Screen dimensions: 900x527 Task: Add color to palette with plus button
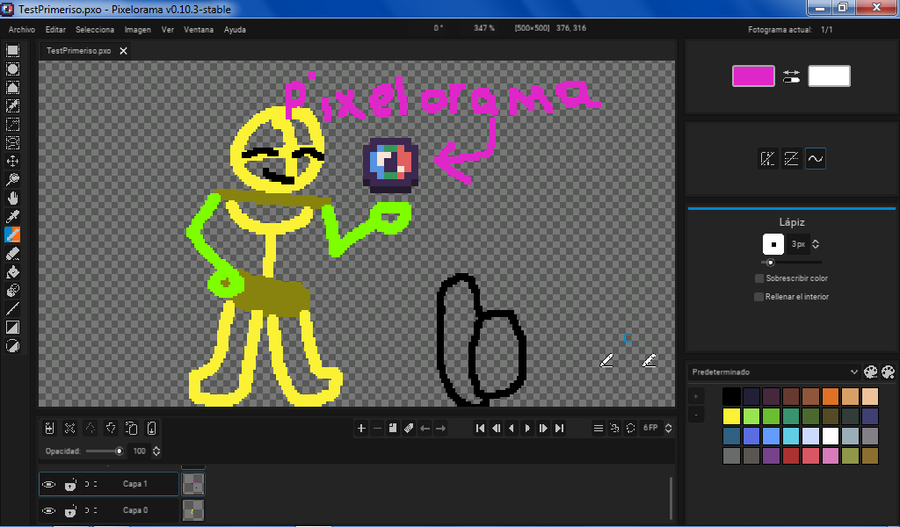coord(696,396)
